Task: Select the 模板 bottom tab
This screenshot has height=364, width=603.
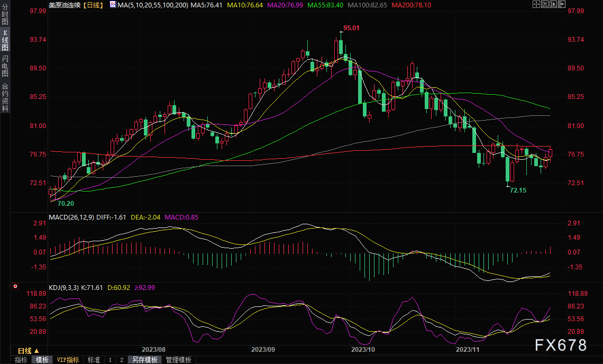Action: click(x=42, y=360)
